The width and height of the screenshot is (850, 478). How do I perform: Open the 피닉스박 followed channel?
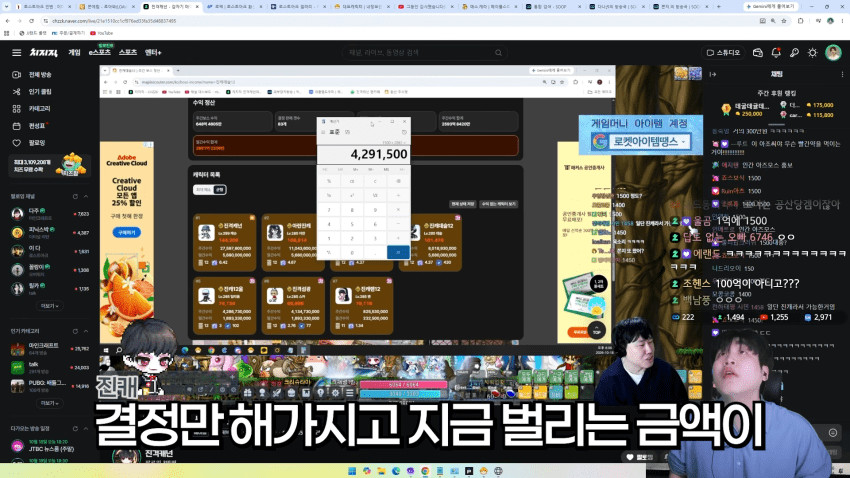click(49, 232)
